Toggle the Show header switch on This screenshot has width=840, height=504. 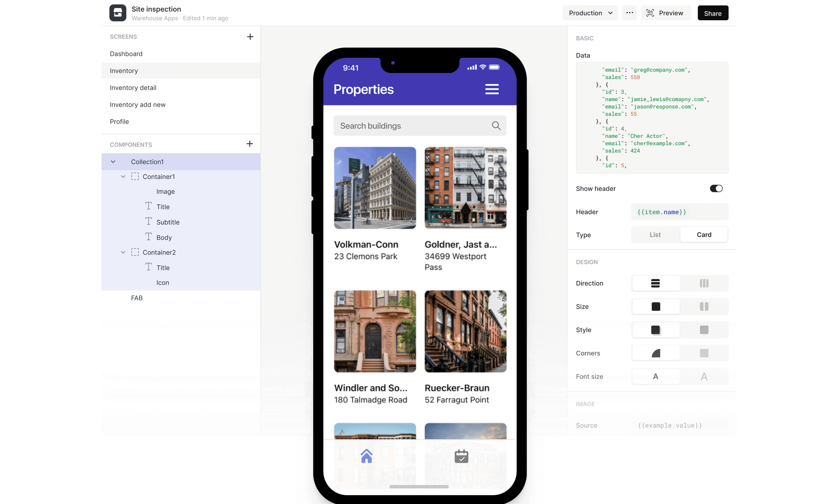(715, 188)
